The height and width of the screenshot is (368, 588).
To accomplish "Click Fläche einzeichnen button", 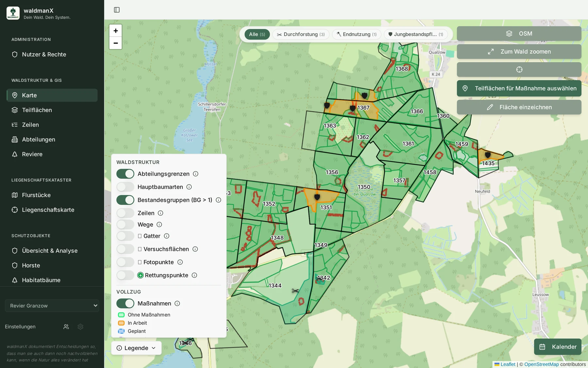I will (x=519, y=107).
